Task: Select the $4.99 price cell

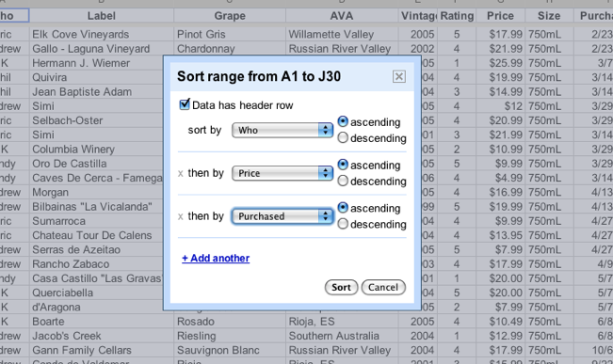Action: [500, 178]
